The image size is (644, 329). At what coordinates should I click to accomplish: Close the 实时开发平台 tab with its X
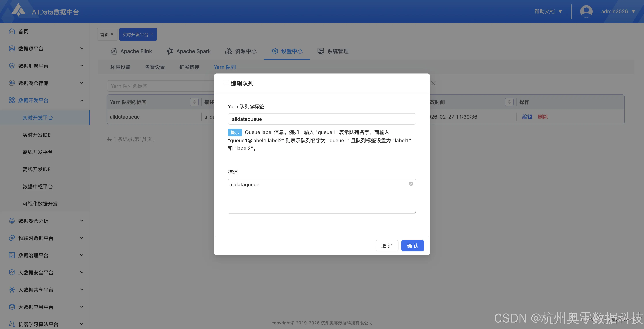click(x=152, y=34)
